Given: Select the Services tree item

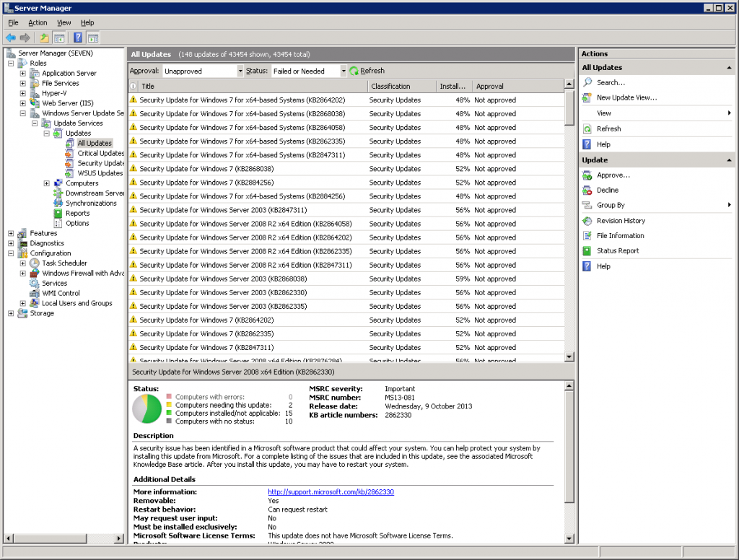Looking at the screenshot, I should tap(55, 284).
